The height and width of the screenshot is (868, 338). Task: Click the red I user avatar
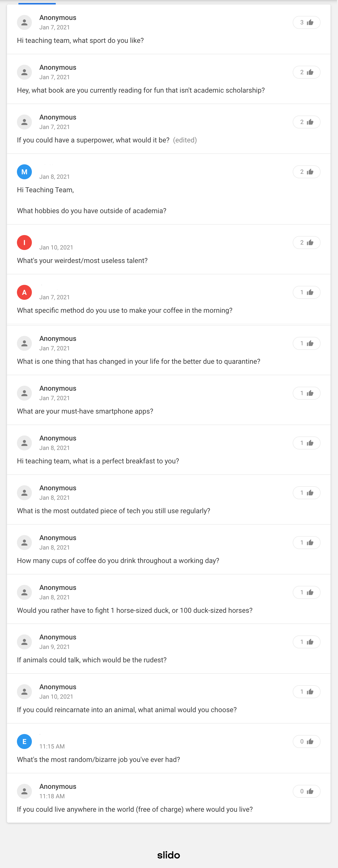pyautogui.click(x=25, y=243)
